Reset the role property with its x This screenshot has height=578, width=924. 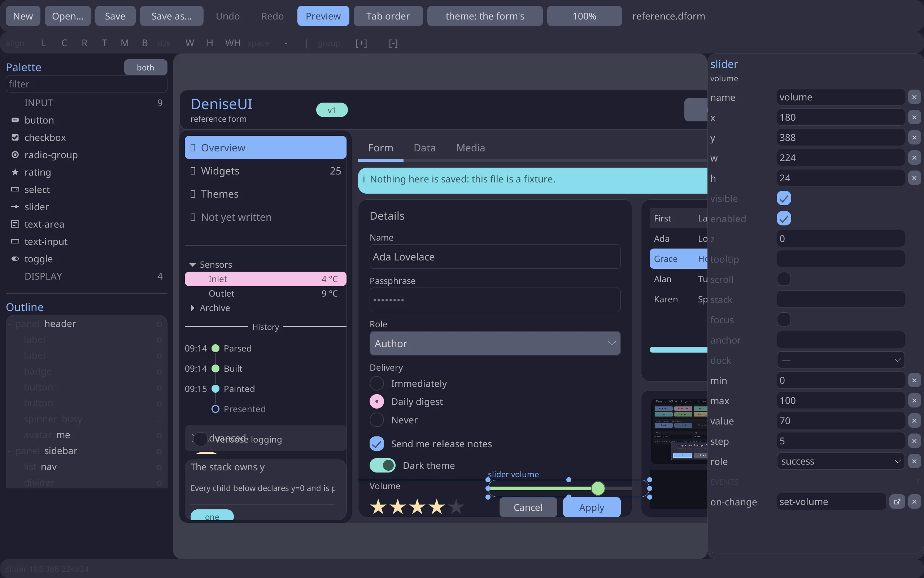point(914,461)
